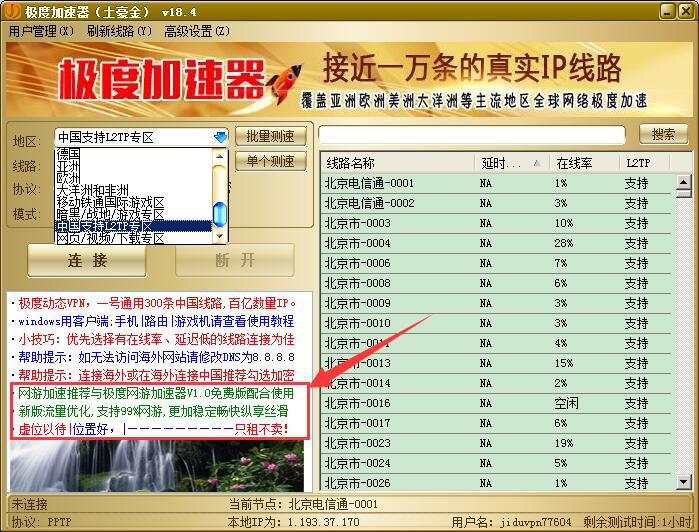Sort by 在线率 column header
Viewport: 699px width, 532px height.
(584, 163)
